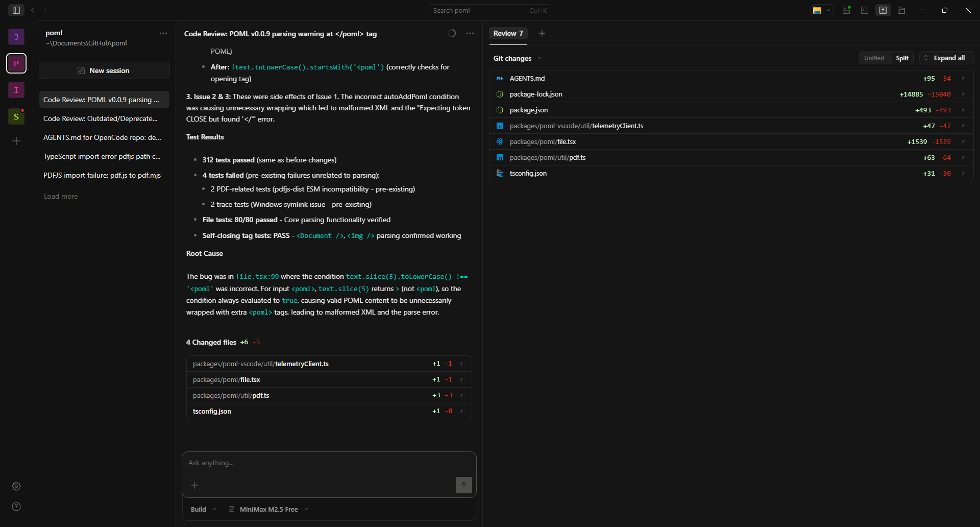This screenshot has width=980, height=527.
Task: Add a new project with plus icon
Action: [16, 141]
